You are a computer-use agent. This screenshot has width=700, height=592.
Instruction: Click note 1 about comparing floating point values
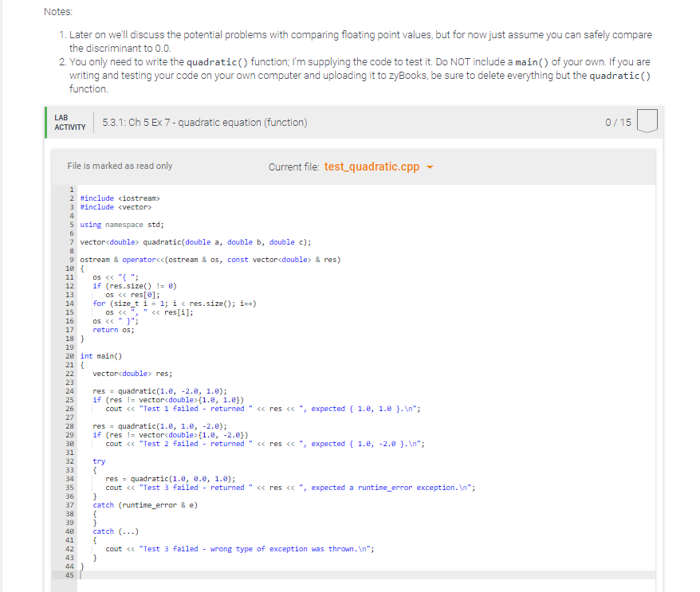click(360, 41)
